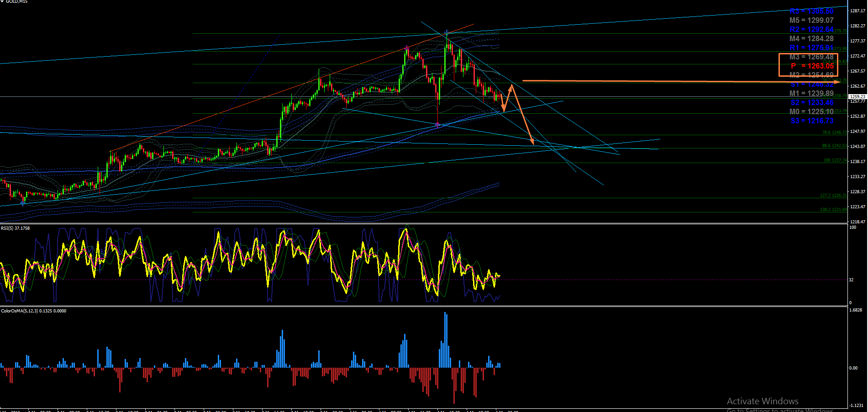Click the OsMA zero level 0.00
Viewport: 868px width, 412px height.
(853, 368)
